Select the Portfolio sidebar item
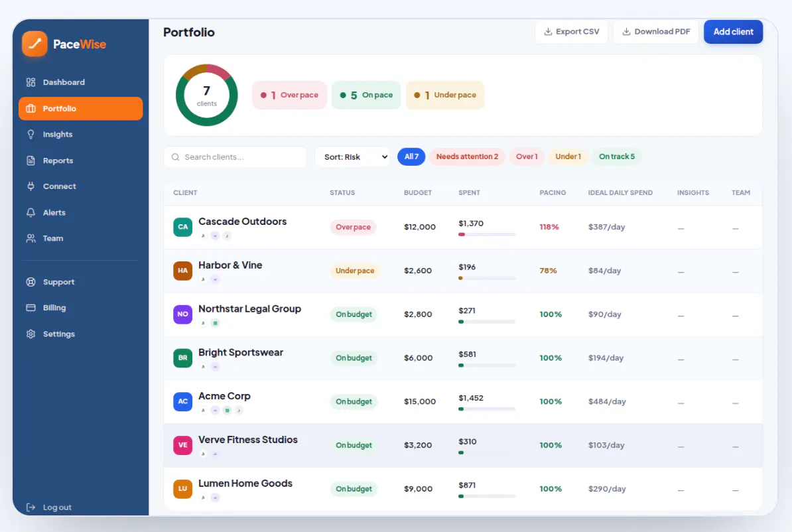Screen dimensions: 792x532 (80, 109)
